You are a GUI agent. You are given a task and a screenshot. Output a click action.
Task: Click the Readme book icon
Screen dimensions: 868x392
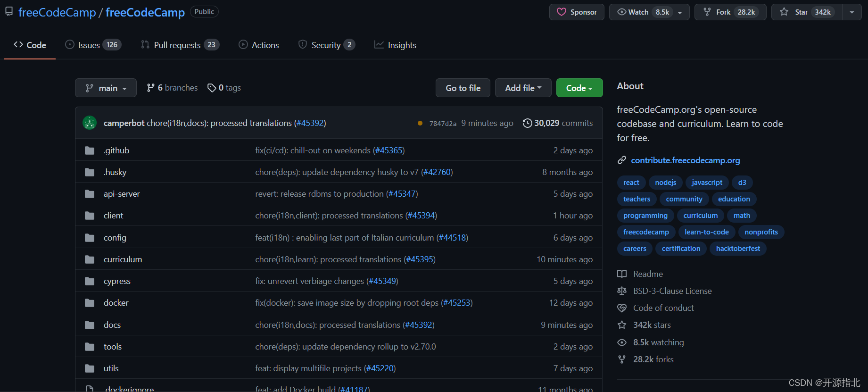(622, 274)
